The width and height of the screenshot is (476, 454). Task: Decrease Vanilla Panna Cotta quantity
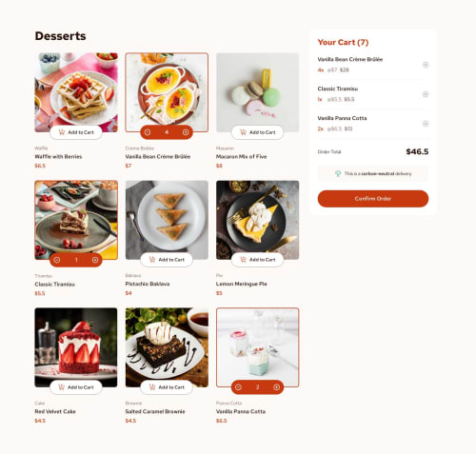click(238, 387)
